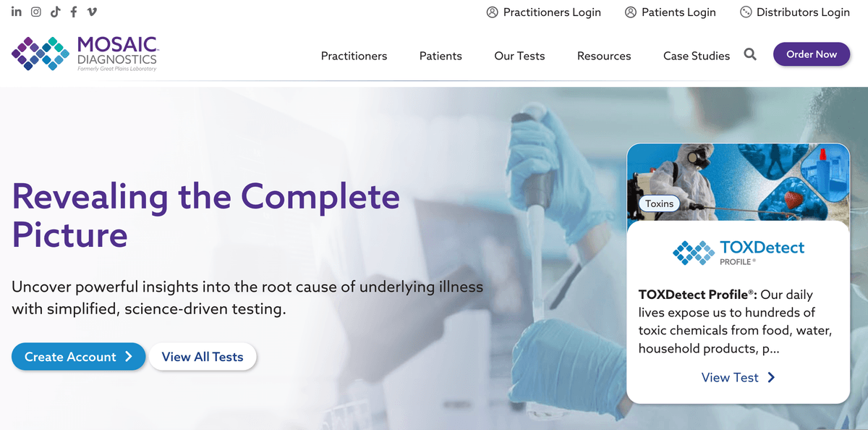The height and width of the screenshot is (430, 868).
Task: Open the Patients Login link
Action: [x=671, y=12]
